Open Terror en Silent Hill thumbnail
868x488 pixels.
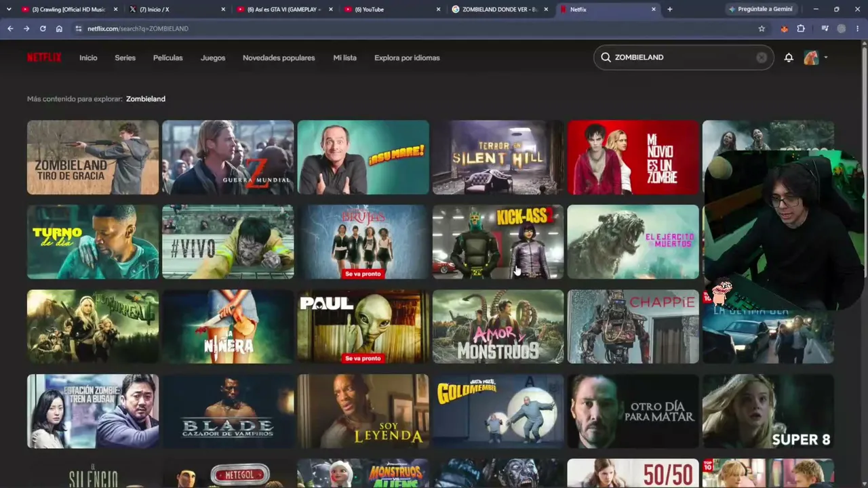tap(498, 157)
